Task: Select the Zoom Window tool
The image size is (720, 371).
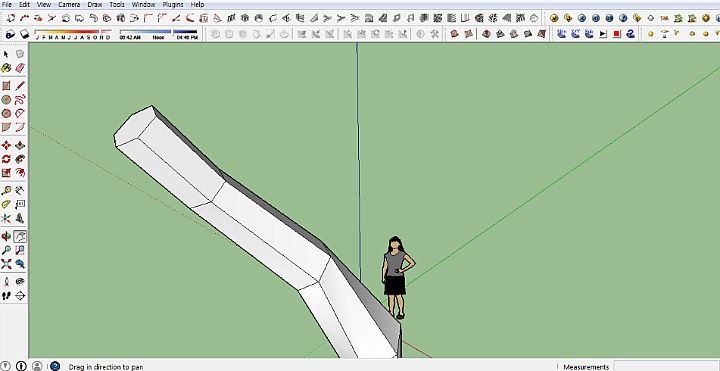Action: coord(20,250)
